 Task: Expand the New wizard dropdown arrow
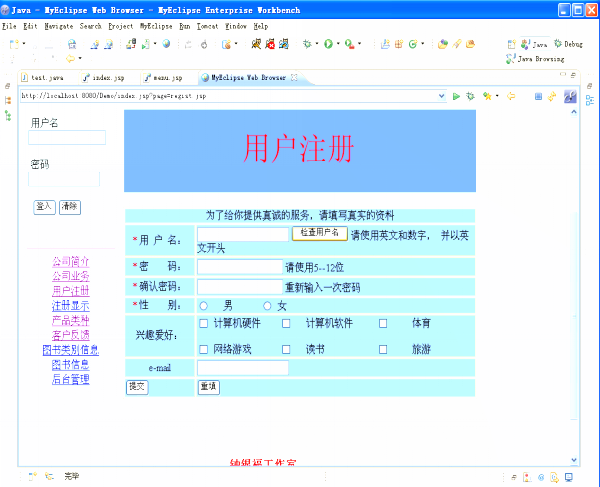point(24,44)
